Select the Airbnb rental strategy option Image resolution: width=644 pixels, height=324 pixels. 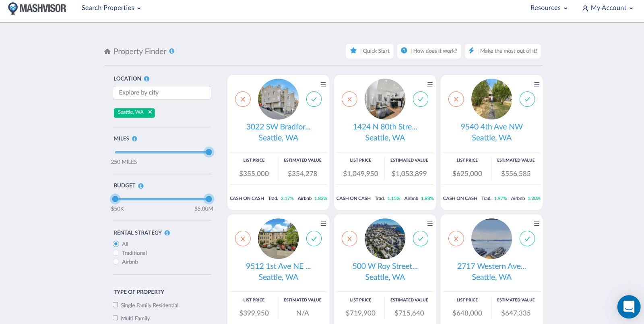(116, 262)
